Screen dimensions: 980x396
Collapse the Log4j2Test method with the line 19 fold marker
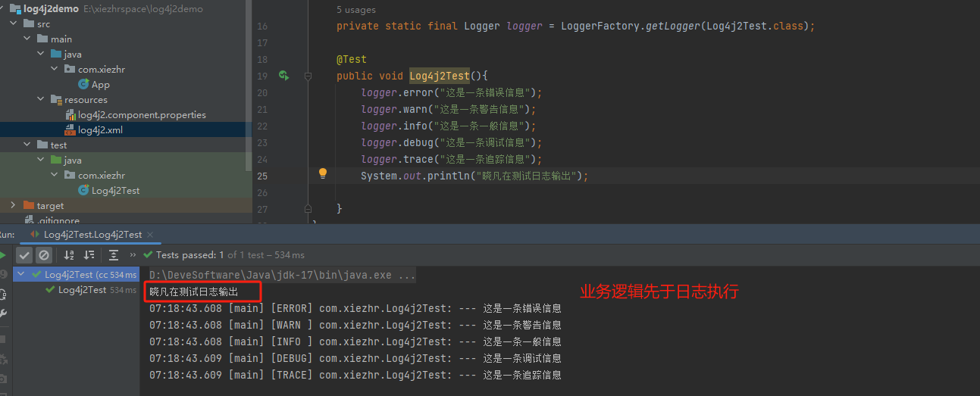point(308,76)
